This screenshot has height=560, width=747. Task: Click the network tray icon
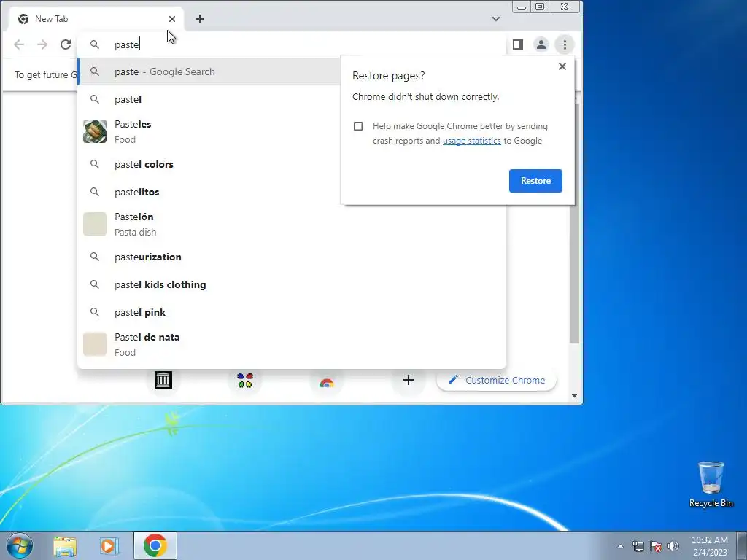tap(638, 546)
